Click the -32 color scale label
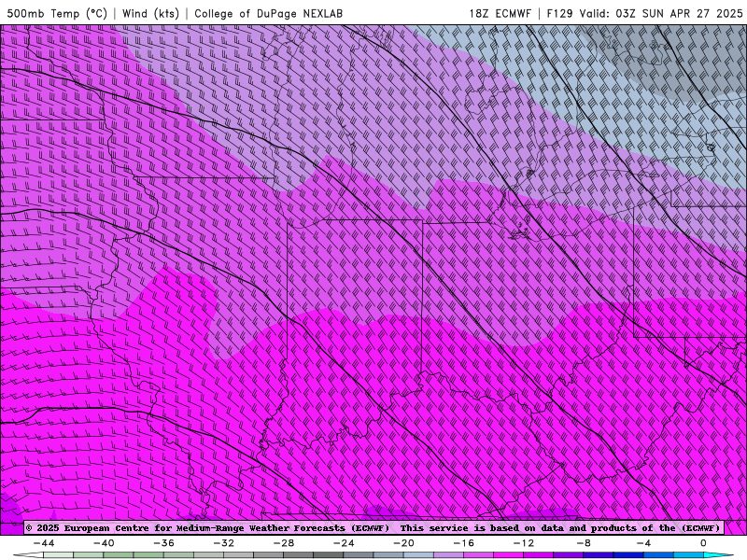Screen dimensions: 747x560 click(224, 543)
